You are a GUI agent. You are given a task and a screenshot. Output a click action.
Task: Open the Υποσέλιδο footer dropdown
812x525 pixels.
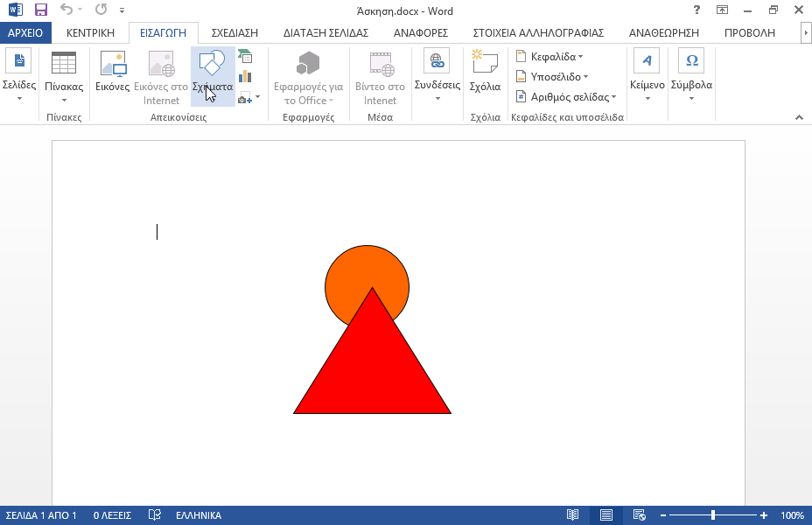tap(552, 77)
